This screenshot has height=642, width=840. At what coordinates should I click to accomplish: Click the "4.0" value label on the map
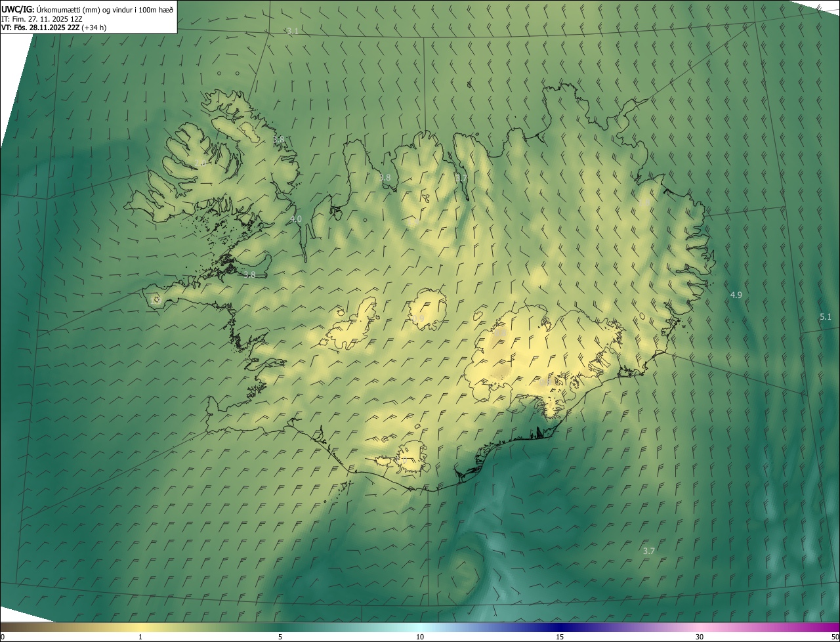[x=296, y=219]
